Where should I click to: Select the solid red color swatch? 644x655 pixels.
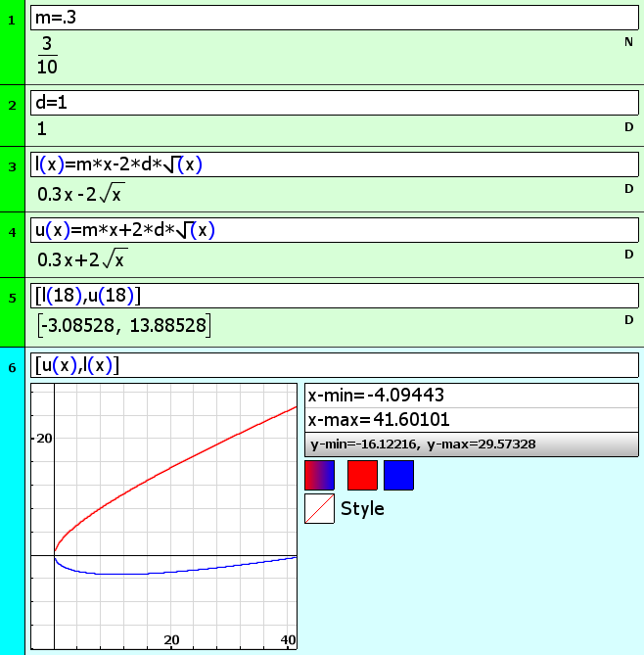click(362, 476)
